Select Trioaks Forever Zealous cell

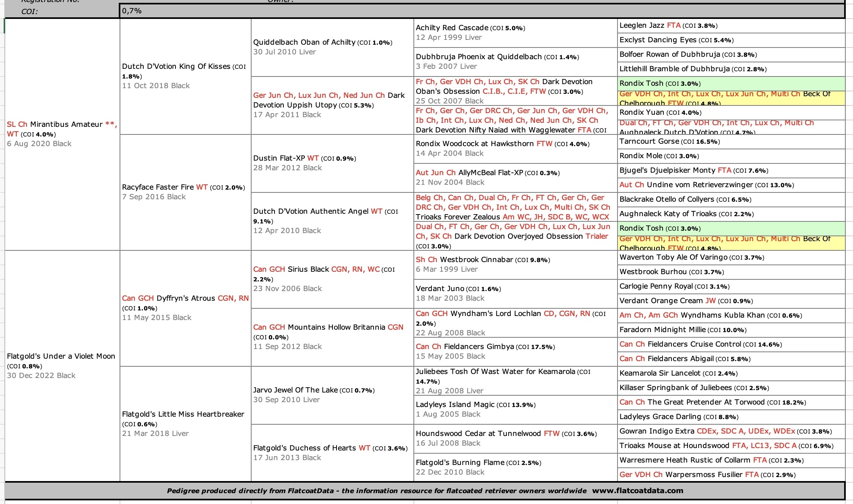(x=516, y=207)
